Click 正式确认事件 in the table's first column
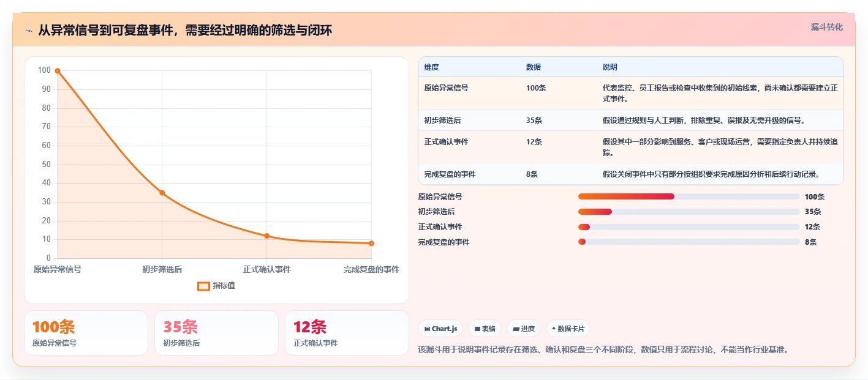The width and height of the screenshot is (868, 380). (x=446, y=142)
